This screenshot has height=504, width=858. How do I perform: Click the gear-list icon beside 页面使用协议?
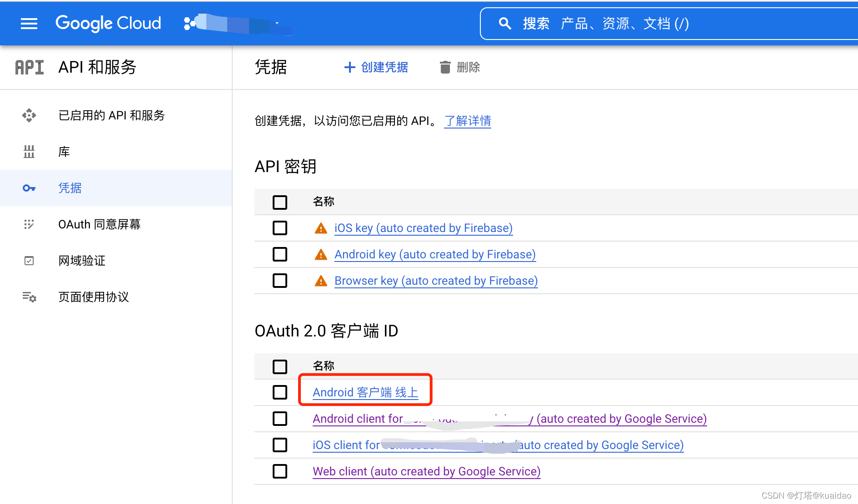(x=29, y=297)
